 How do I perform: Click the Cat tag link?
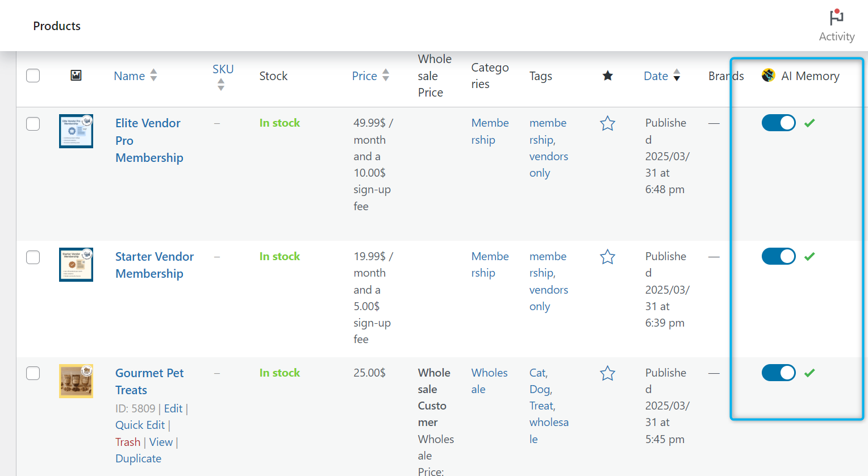[539, 373]
